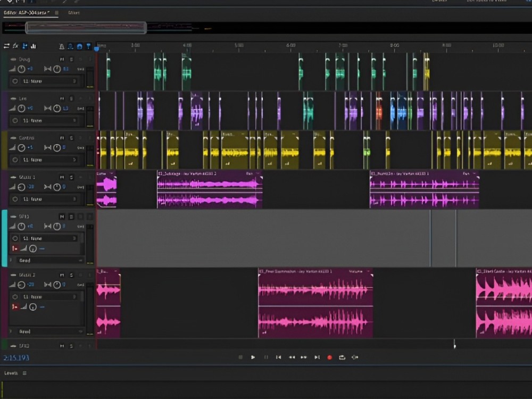Toggle Loop Playback in the transport bar
Image resolution: width=532 pixels, height=399 pixels.
[x=342, y=358]
